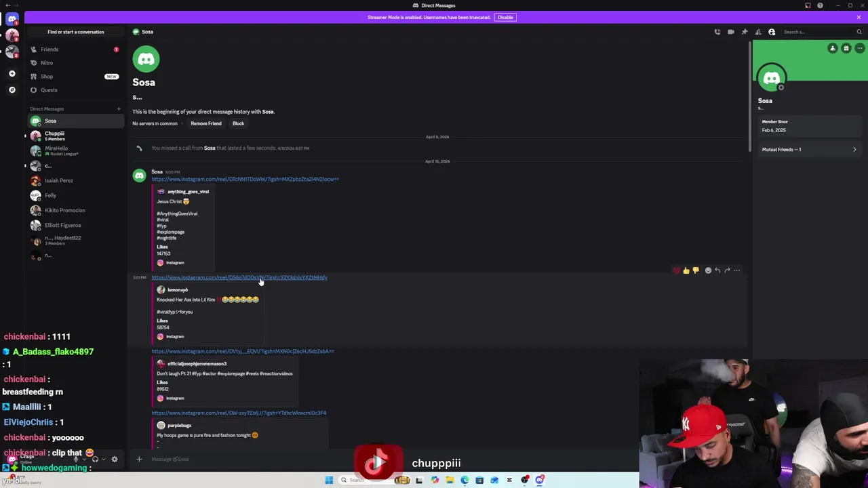Viewport: 868px width, 488px height.
Task: React with thumbs up on hovered message
Action: pos(686,270)
